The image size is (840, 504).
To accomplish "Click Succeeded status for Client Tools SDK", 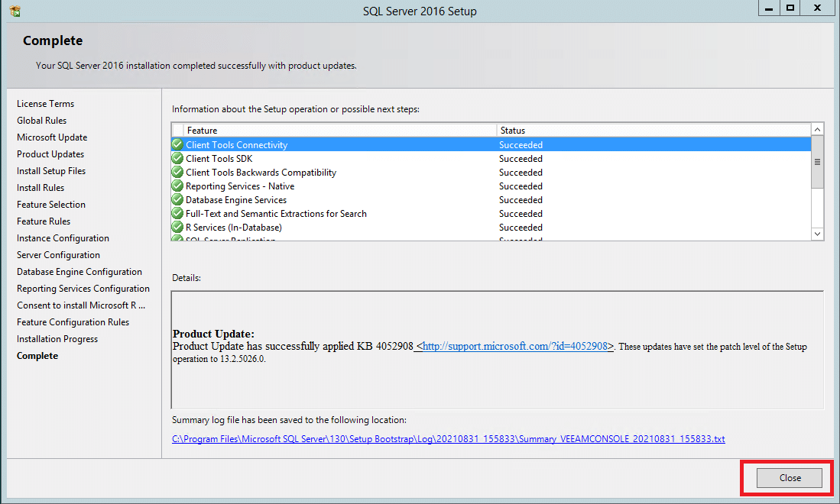I will tap(521, 158).
